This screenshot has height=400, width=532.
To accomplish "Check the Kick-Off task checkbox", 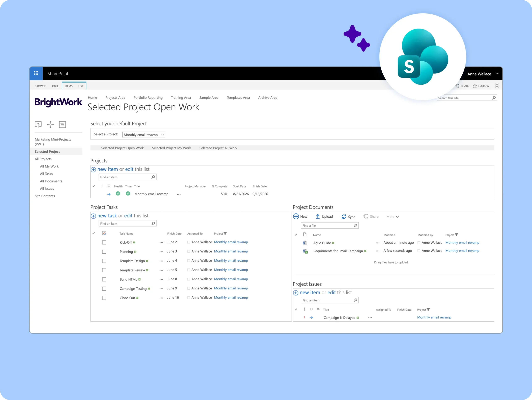I will (104, 242).
